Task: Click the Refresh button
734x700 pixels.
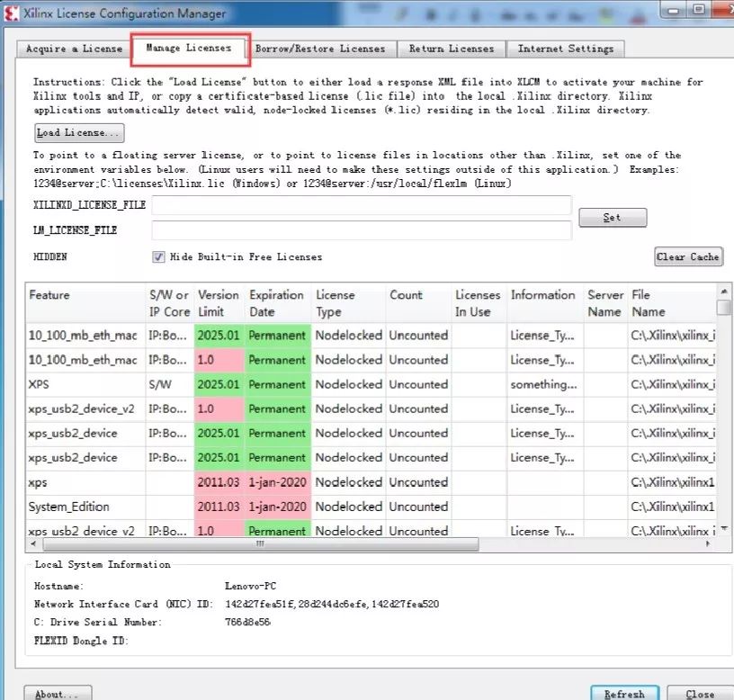Action: pos(624,694)
